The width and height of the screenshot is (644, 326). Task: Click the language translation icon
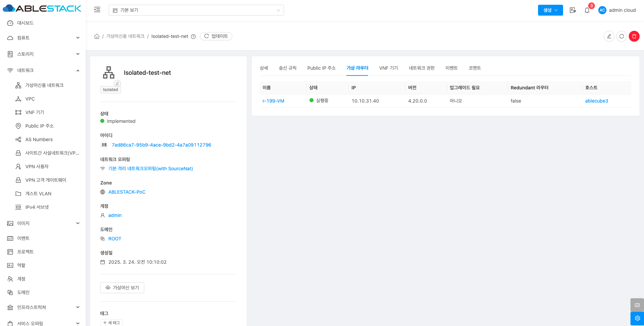[573, 10]
